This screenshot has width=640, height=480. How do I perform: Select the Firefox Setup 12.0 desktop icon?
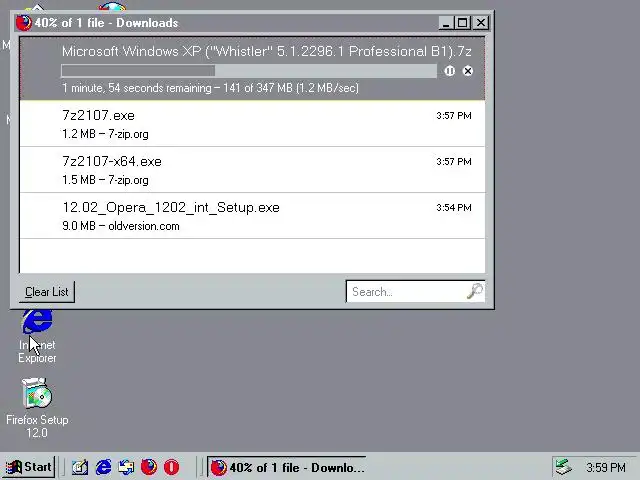pyautogui.click(x=37, y=408)
